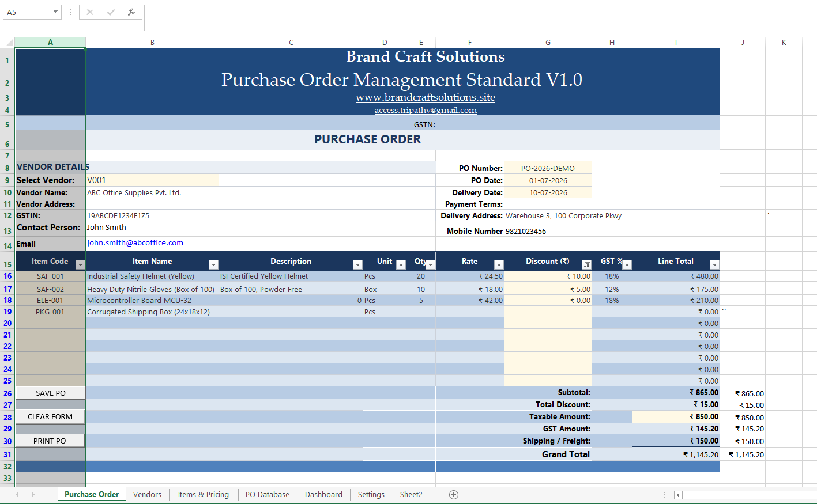
Task: Select the Taxable Amount value ₹ 850.00
Action: coord(676,416)
